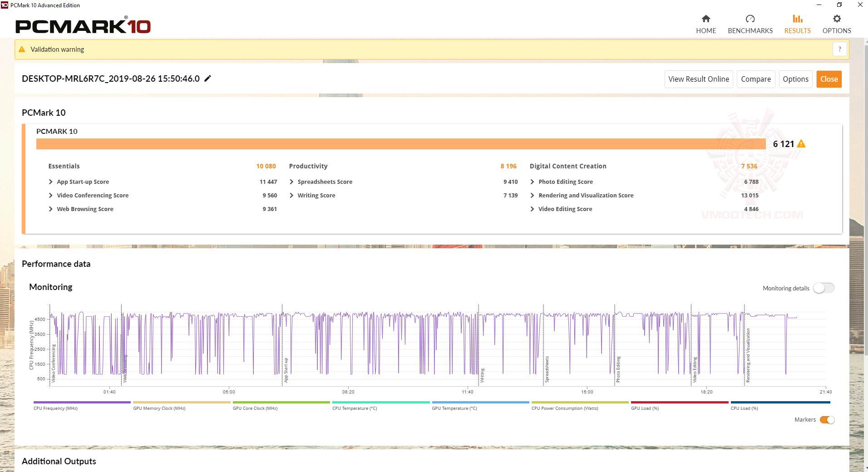Click the Essentials category heading
Viewport: 868px width, 472px height.
[x=64, y=166]
